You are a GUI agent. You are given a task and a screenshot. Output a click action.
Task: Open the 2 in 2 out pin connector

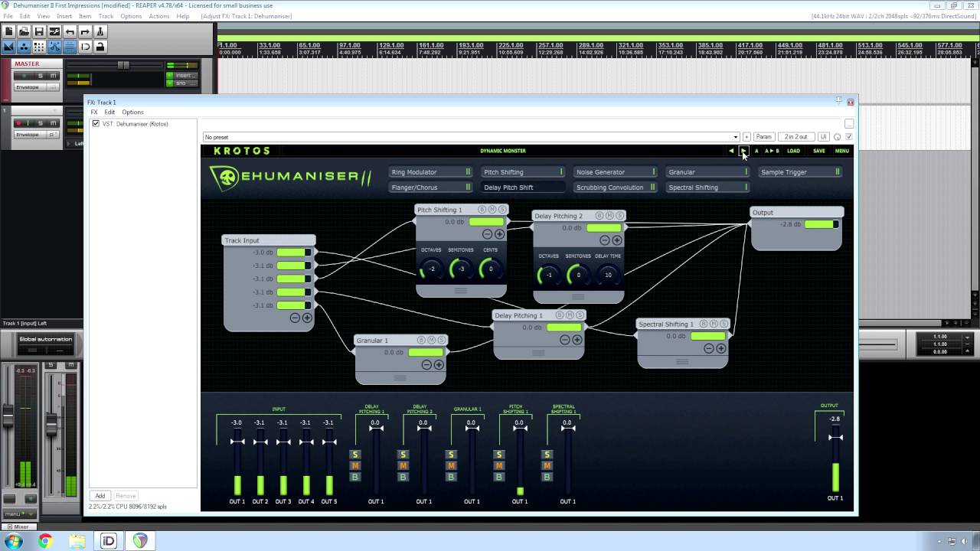(x=796, y=137)
